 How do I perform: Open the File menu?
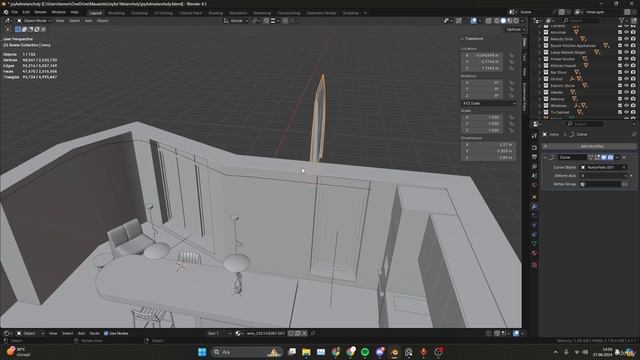pyautogui.click(x=15, y=12)
